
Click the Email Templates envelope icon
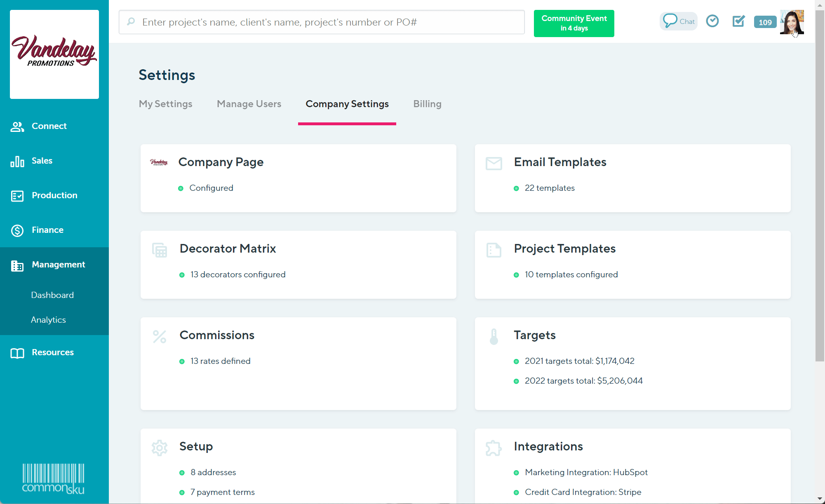coord(494,164)
